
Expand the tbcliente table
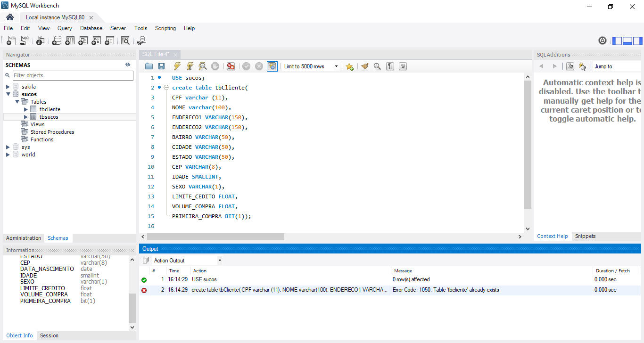point(26,109)
